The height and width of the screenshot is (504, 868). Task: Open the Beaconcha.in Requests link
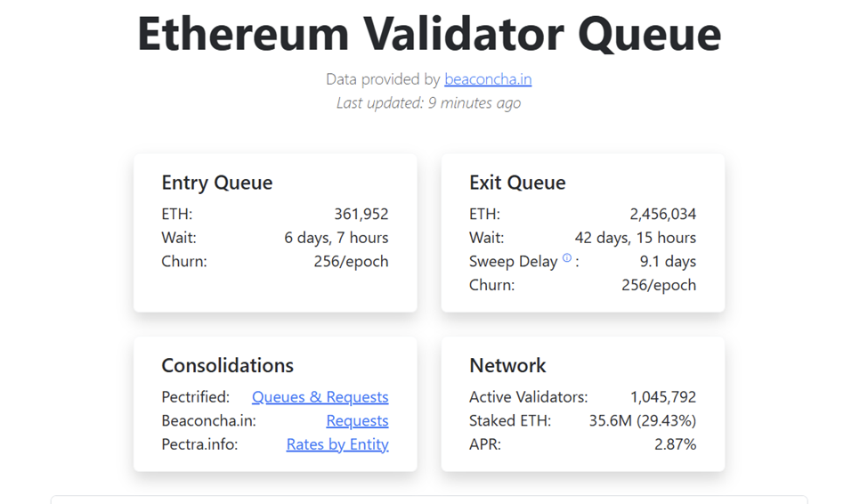(357, 420)
